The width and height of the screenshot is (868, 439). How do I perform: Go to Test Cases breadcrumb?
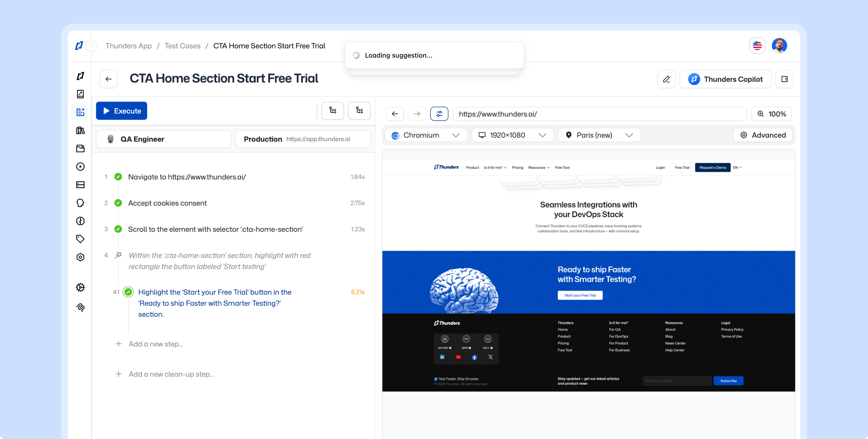tap(182, 46)
